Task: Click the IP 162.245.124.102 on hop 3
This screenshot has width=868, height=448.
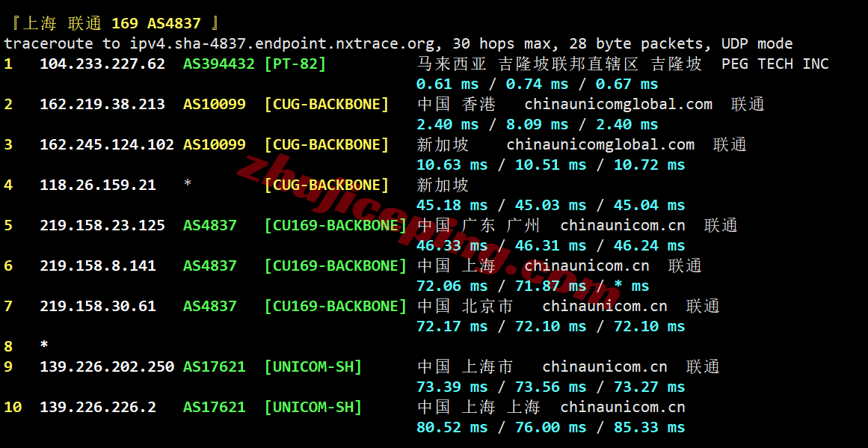Action: coord(107,144)
